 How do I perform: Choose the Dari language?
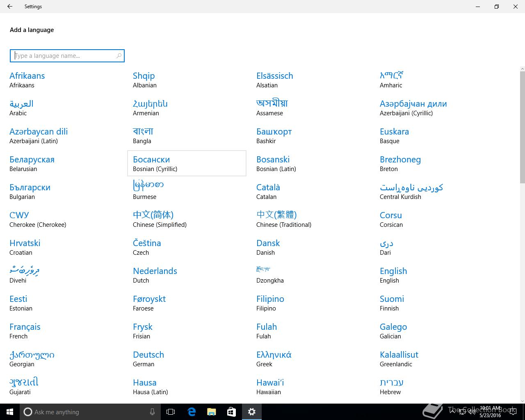[x=434, y=247]
